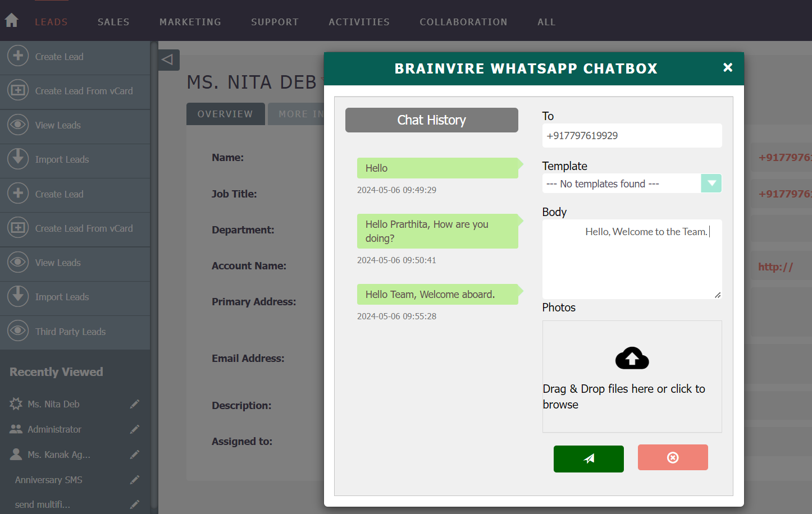The image size is (812, 514).
Task: Open recently viewed send multifi...
Action: [x=43, y=504]
